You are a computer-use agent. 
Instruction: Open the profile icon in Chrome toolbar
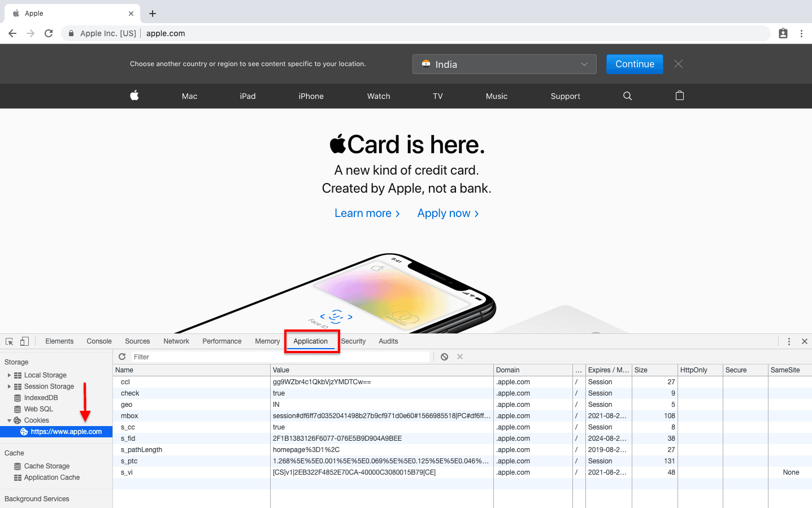[x=783, y=33]
